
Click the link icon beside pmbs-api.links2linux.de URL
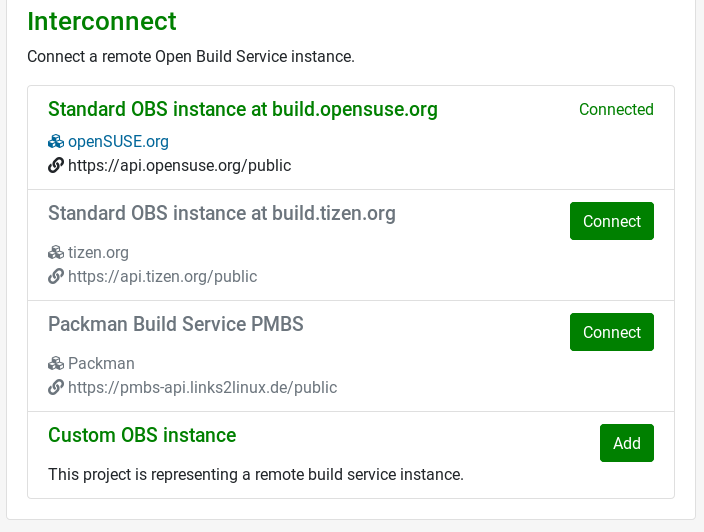pyautogui.click(x=56, y=387)
